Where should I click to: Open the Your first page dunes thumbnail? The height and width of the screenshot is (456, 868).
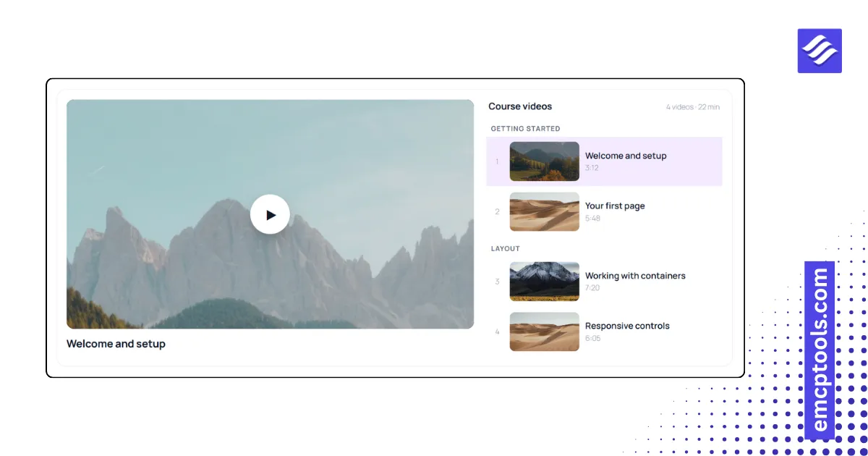pos(544,211)
